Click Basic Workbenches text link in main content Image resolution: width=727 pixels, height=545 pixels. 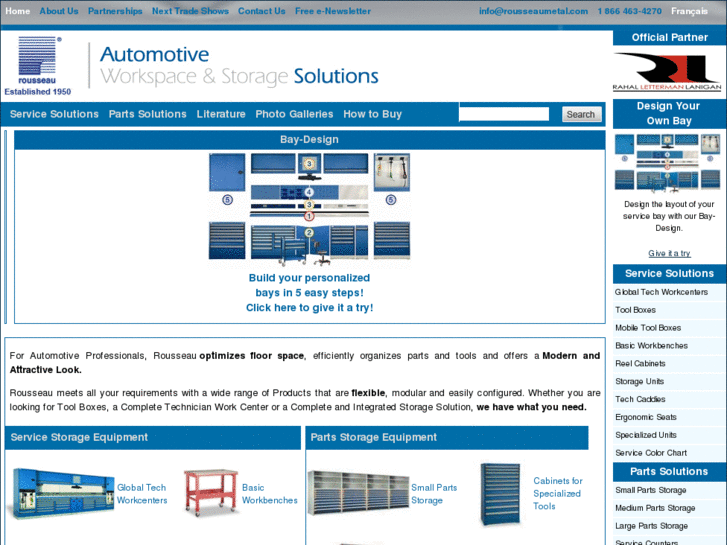click(x=269, y=494)
